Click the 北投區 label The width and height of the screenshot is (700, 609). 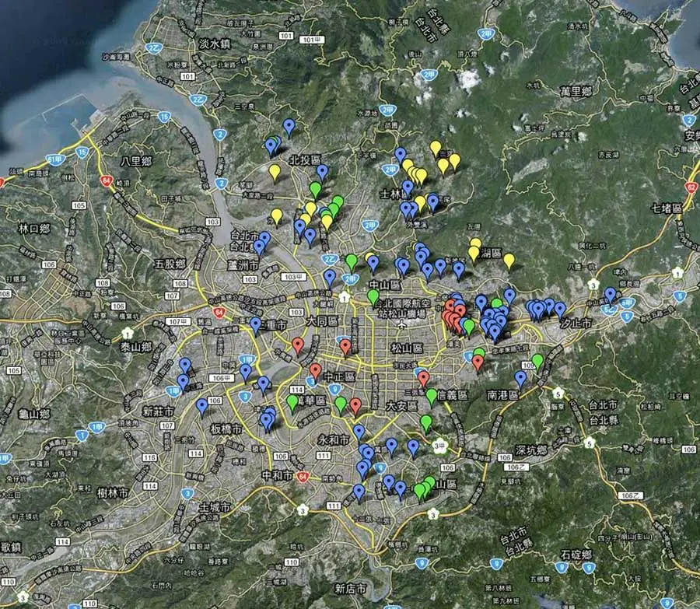point(306,160)
